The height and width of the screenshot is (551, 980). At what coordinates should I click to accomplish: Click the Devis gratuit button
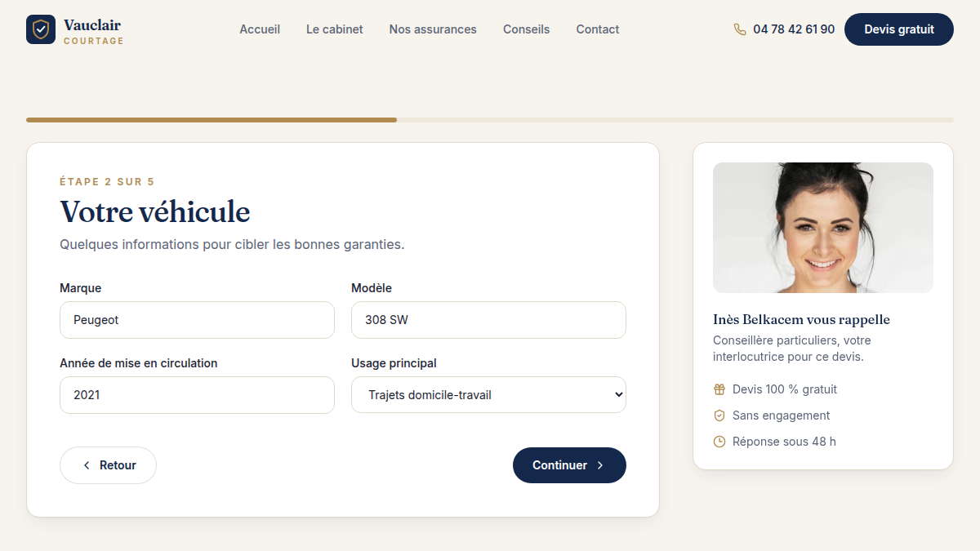tap(899, 29)
